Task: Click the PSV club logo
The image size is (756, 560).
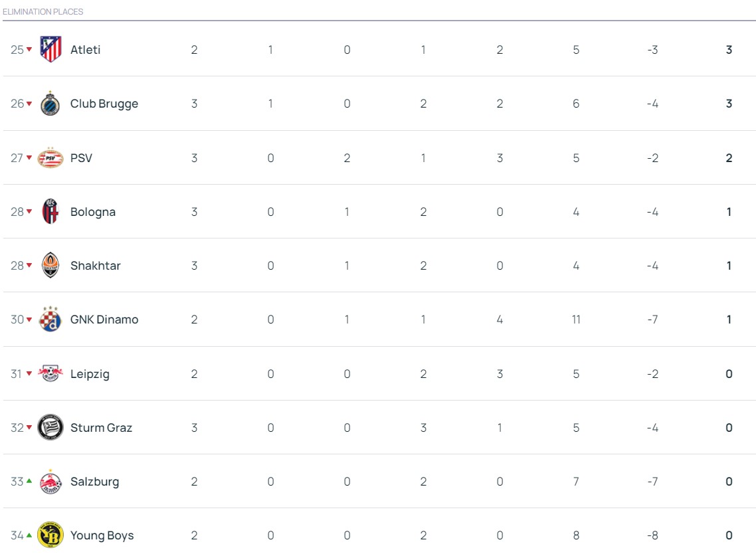Action: click(x=50, y=158)
